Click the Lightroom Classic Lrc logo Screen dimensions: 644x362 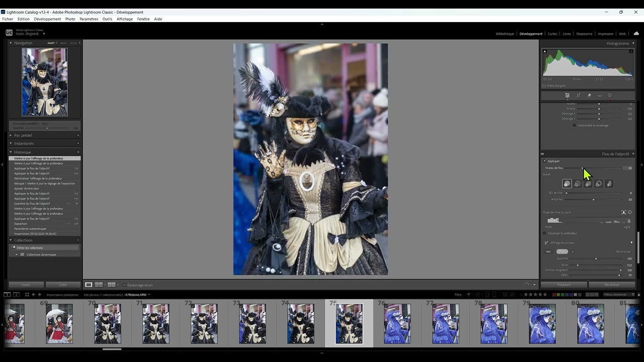pyautogui.click(x=9, y=33)
